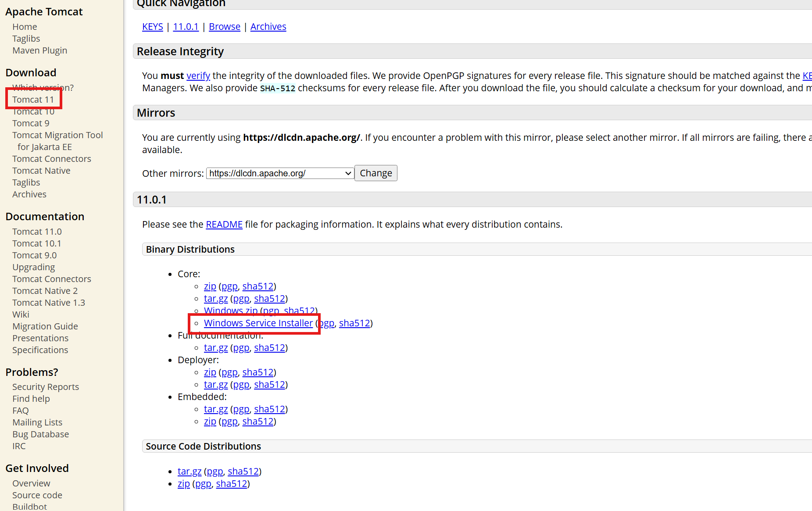The width and height of the screenshot is (812, 511).
Task: Open the Upgrading documentation link
Action: 33,267
